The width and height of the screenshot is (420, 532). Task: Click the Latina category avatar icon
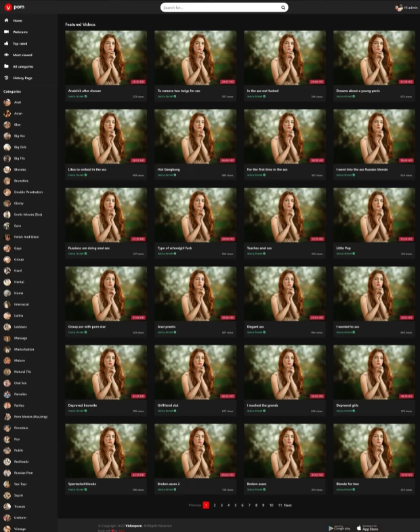pos(7,315)
